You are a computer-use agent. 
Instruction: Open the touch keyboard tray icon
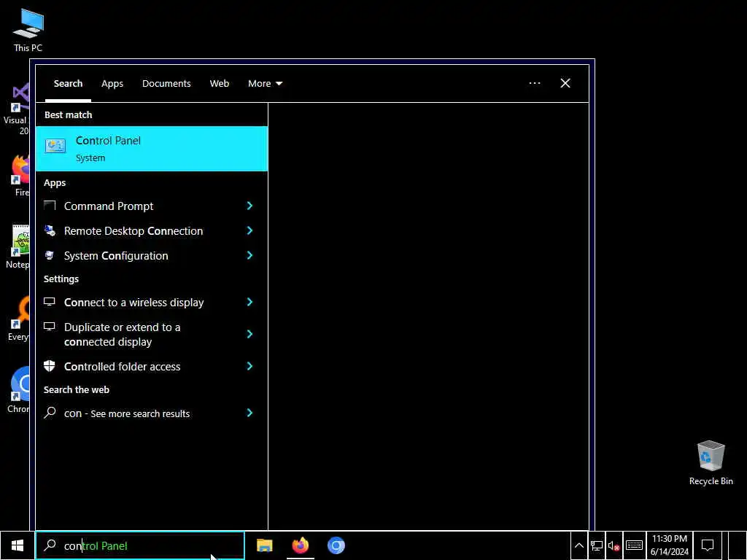[634, 545]
